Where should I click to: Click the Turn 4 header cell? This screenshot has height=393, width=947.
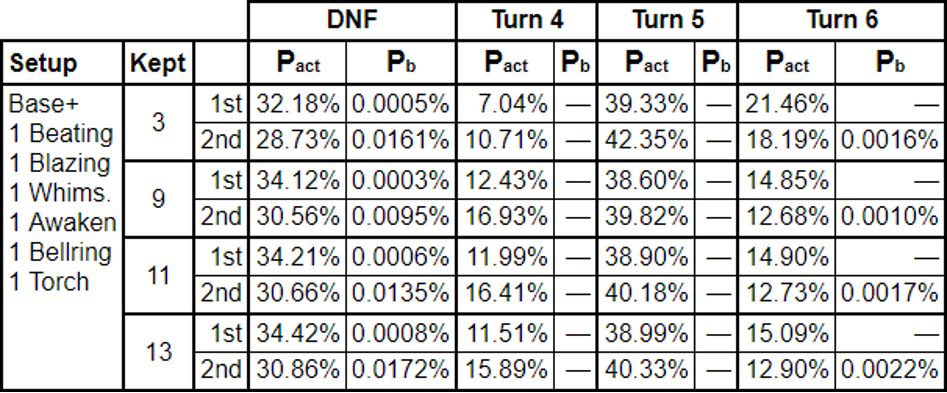pyautogui.click(x=527, y=21)
